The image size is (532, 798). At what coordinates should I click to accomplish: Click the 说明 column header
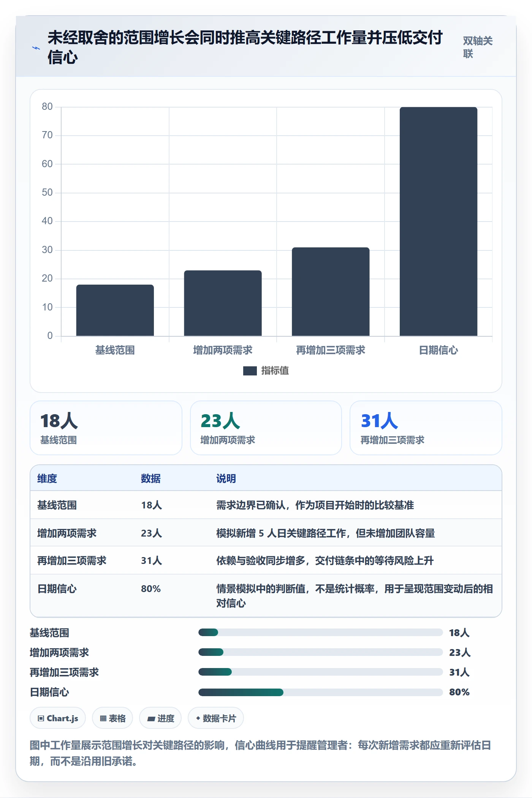[x=226, y=478]
